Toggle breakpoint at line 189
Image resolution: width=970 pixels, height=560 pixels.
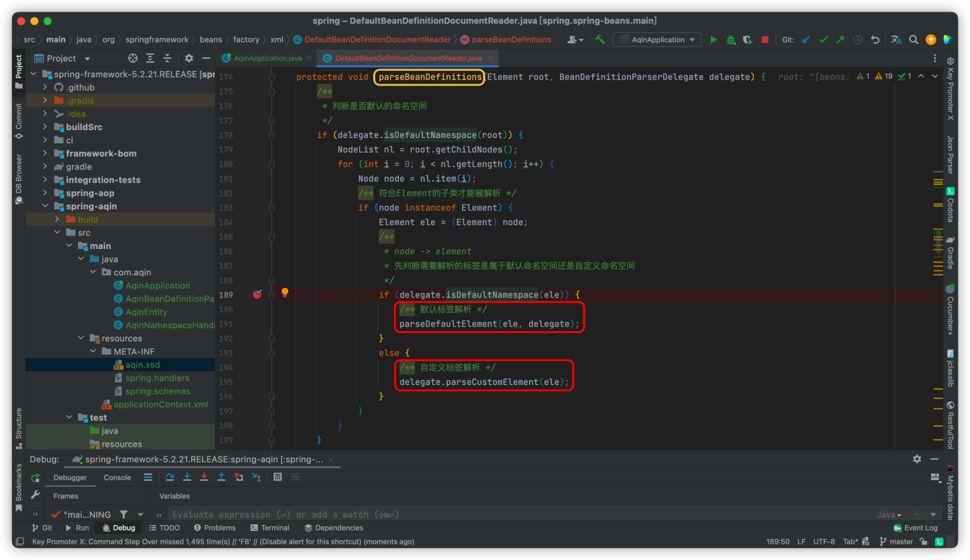(x=257, y=294)
